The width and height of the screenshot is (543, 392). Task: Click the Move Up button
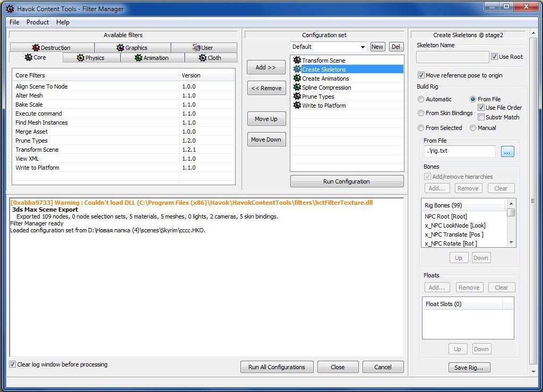click(x=266, y=119)
